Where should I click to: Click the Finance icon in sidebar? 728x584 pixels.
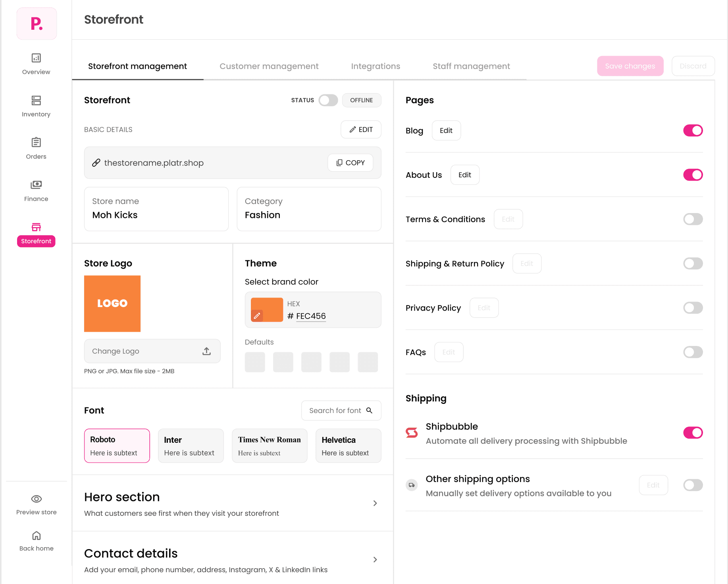(x=36, y=184)
